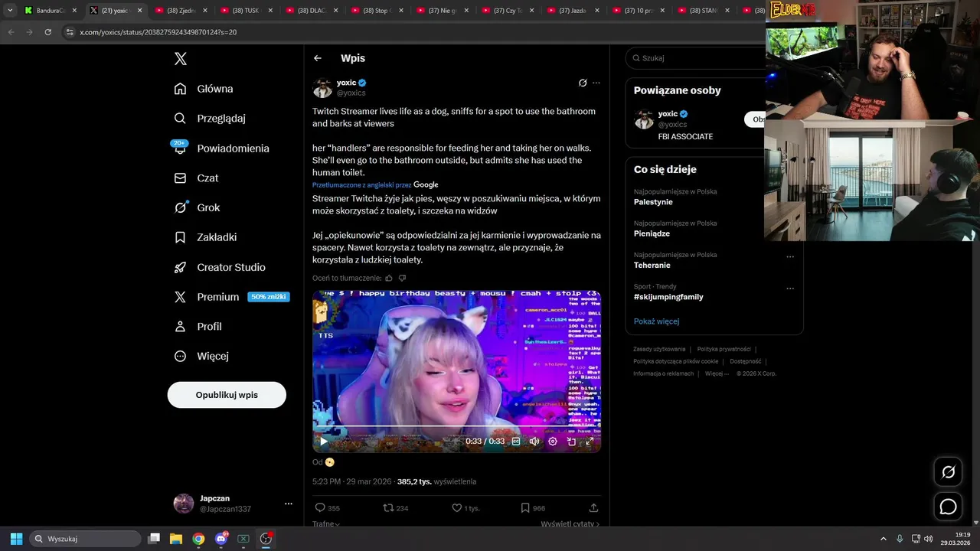Go back using the Wpis arrow
980x551 pixels.
click(x=318, y=58)
